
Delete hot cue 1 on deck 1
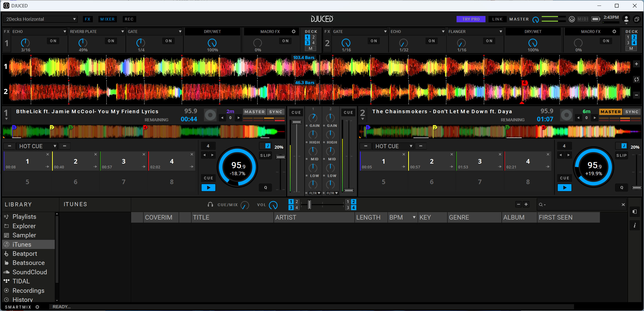tap(47, 154)
